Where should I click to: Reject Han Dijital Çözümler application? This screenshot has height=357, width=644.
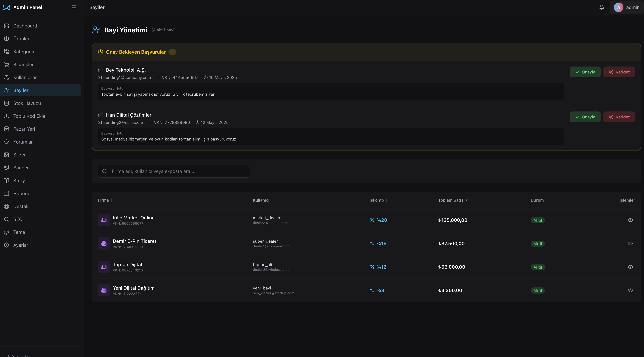[x=619, y=117]
